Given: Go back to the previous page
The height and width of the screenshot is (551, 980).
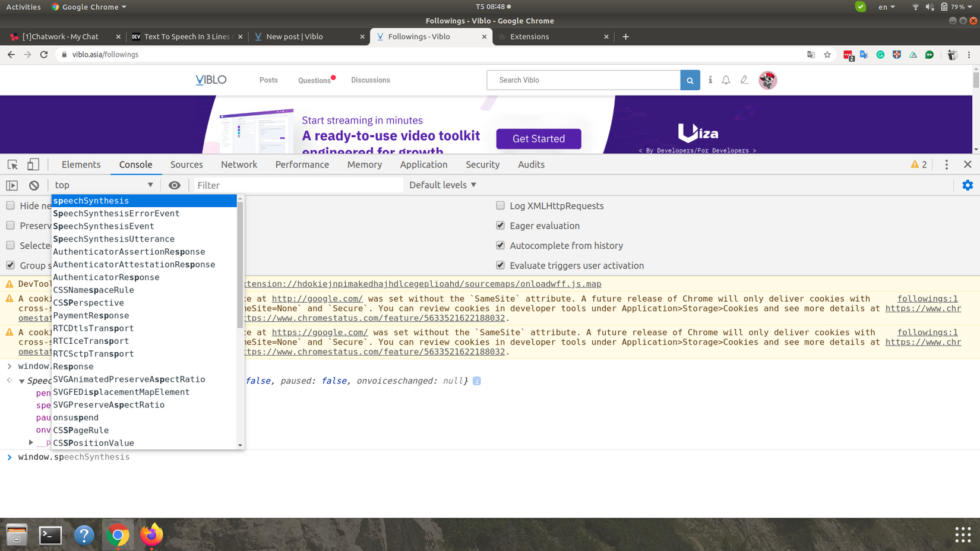Looking at the screenshot, I should (x=11, y=55).
